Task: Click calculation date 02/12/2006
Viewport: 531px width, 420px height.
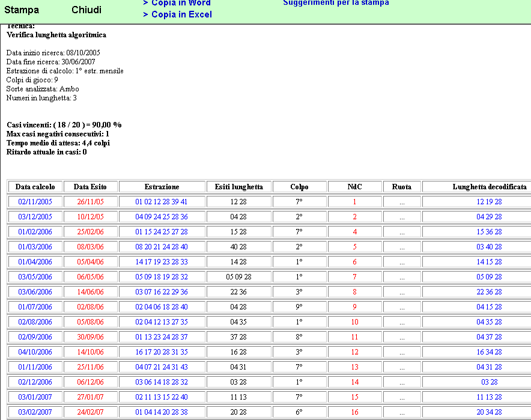Action: (x=35, y=382)
